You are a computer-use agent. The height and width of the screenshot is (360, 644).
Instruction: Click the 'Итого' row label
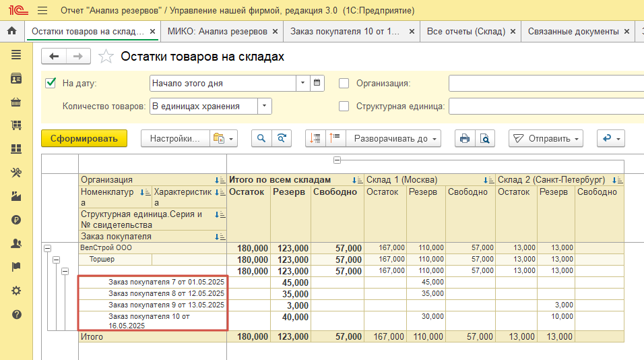(92, 336)
